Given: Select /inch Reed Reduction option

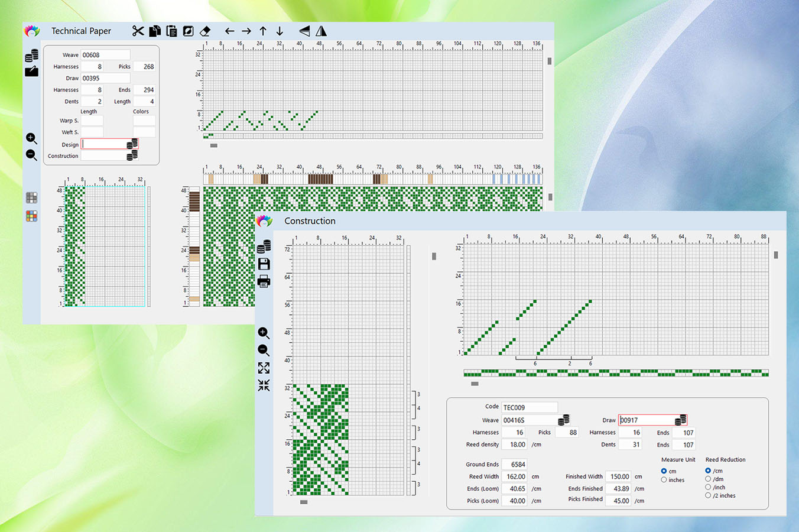Looking at the screenshot, I should pyautogui.click(x=708, y=487).
